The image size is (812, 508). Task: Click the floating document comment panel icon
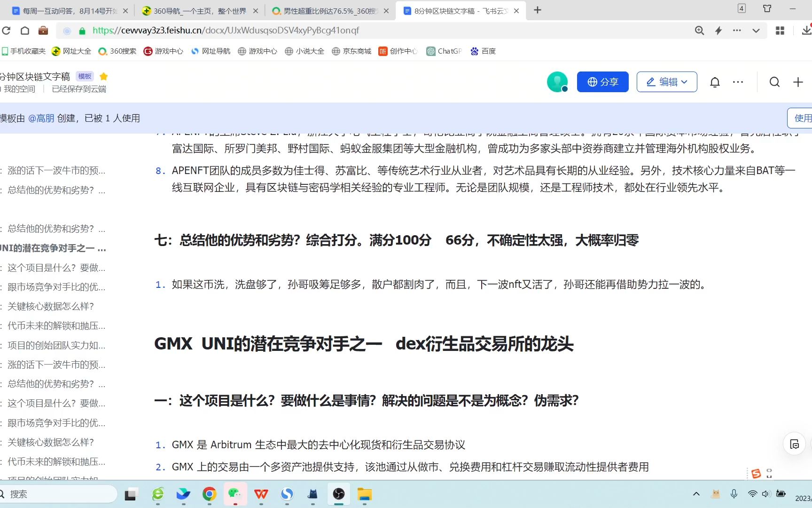(795, 444)
